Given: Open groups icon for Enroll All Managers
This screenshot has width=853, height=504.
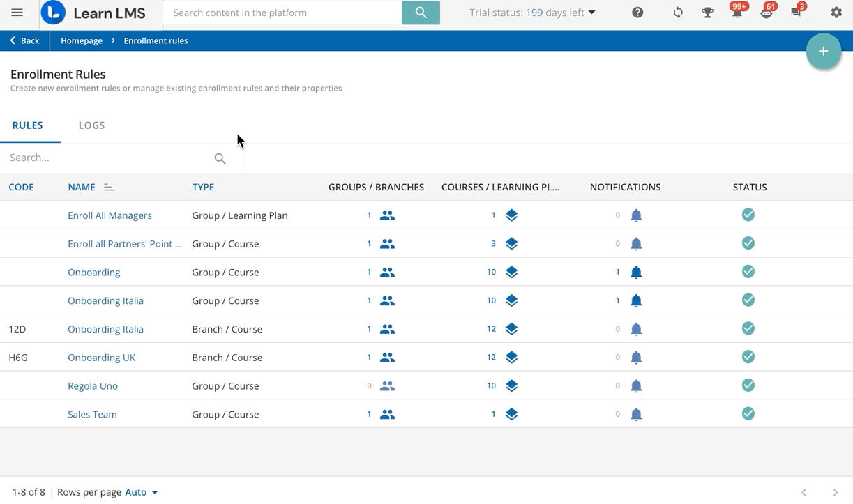Looking at the screenshot, I should pos(387,215).
